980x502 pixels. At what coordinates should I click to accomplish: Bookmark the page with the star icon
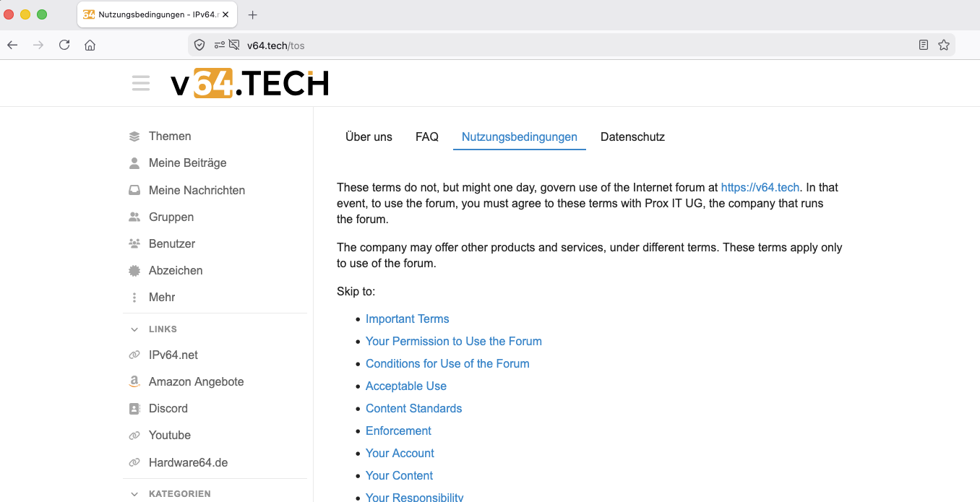[944, 45]
